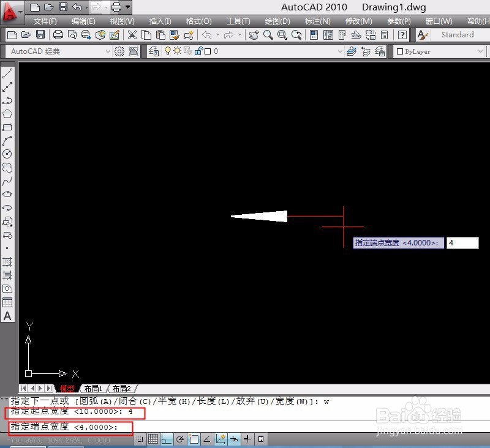
Task: Toggle Dynamic UCS in status bar
Action: point(221,439)
